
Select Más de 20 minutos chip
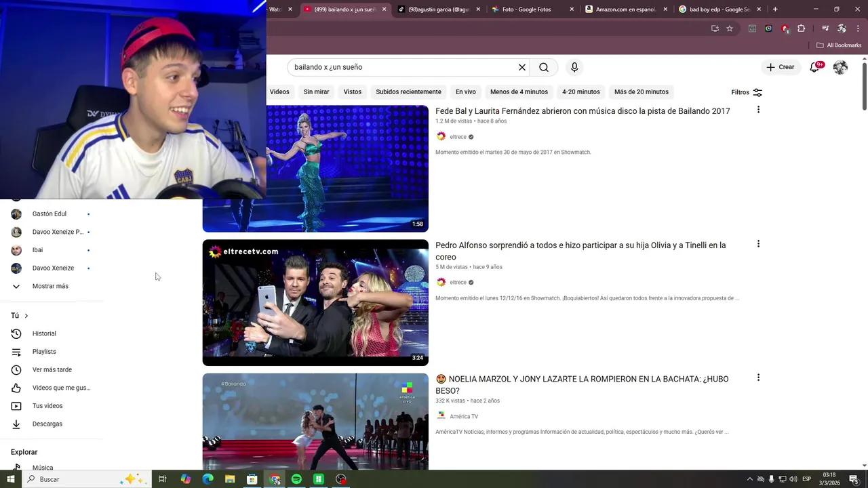click(642, 91)
